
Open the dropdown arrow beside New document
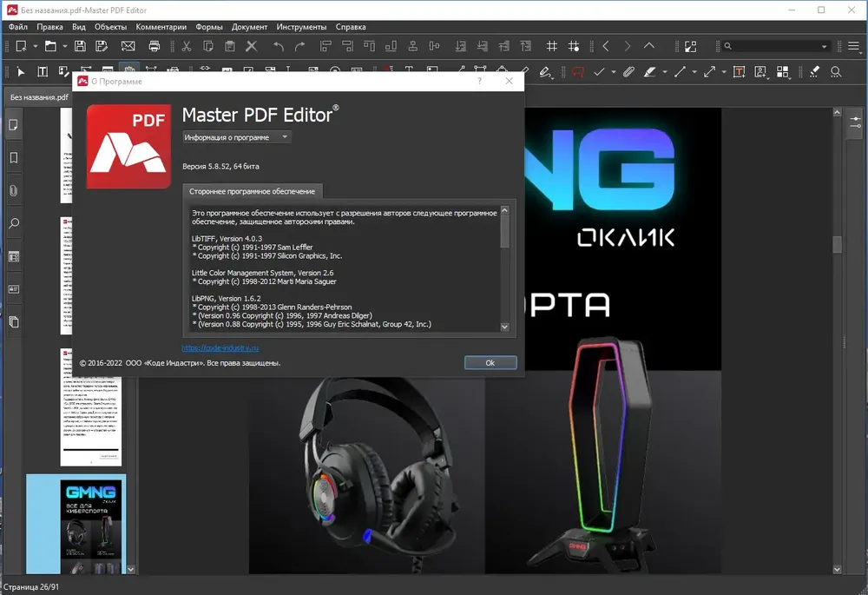pyautogui.click(x=35, y=47)
